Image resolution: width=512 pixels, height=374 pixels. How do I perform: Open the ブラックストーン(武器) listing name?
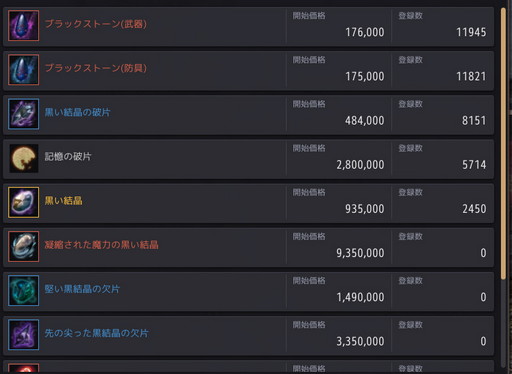click(x=96, y=24)
